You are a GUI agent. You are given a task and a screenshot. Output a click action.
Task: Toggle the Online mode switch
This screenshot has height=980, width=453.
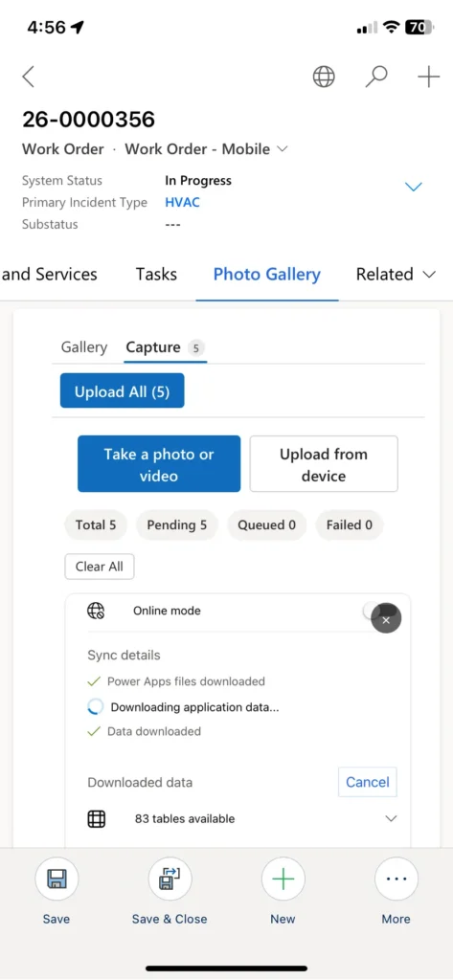380,612
